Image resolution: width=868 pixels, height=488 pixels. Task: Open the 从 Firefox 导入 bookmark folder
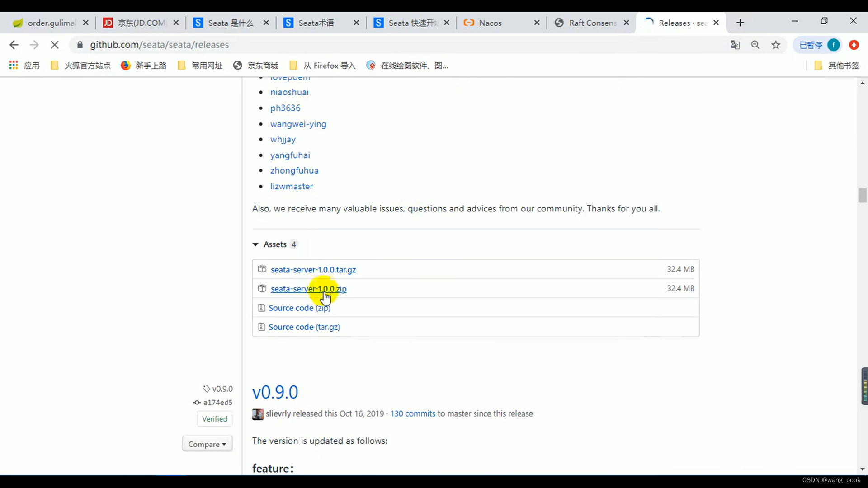pyautogui.click(x=322, y=66)
